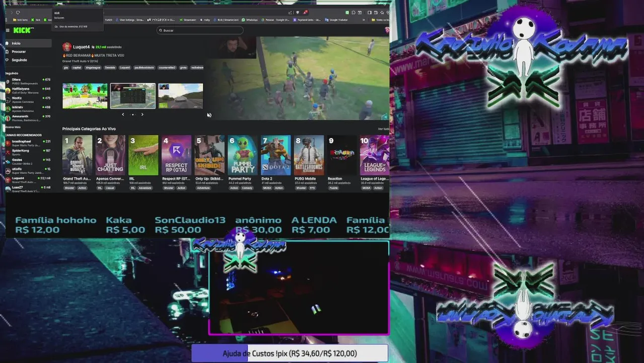
Task: Open IRL category card
Action: 144,155
